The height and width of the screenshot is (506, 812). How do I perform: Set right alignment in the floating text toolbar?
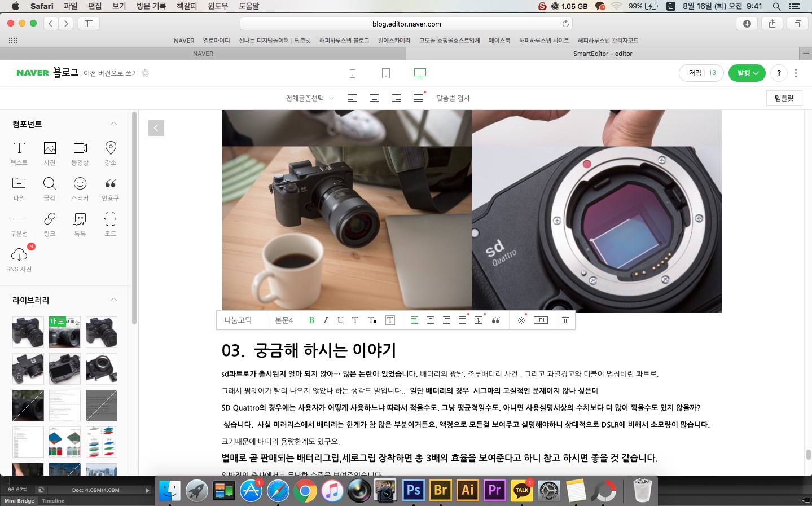point(446,320)
